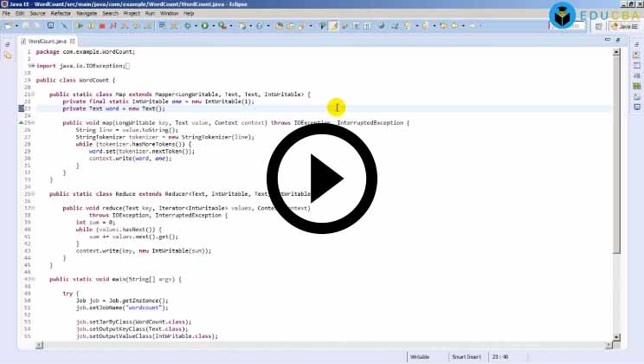Open the Run configurations dropdown arrow
Image resolution: width=644 pixels, height=364 pixels.
pyautogui.click(x=213, y=26)
